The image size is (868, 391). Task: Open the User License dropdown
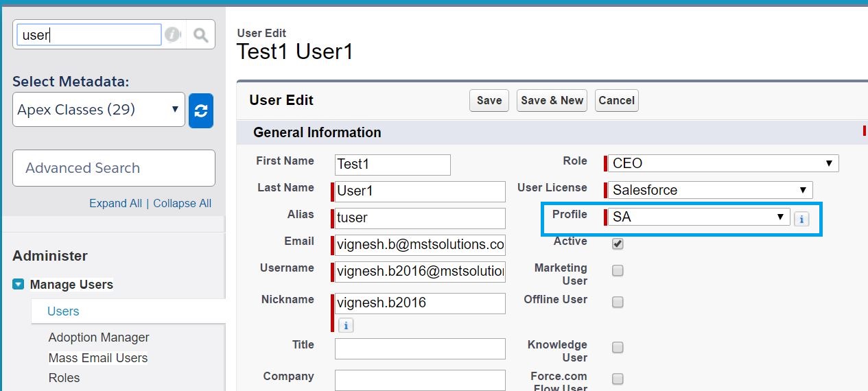[710, 190]
